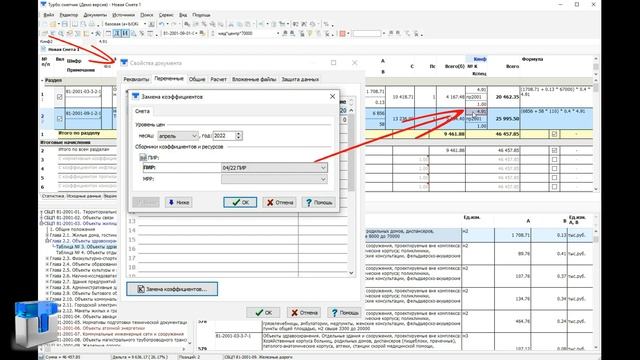
Task: Select the Расчет tab
Action: tap(218, 79)
